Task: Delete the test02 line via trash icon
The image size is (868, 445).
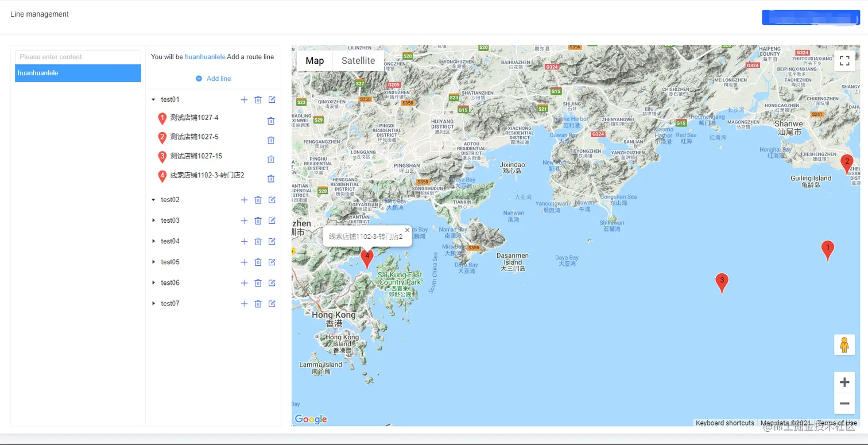Action: pyautogui.click(x=258, y=200)
